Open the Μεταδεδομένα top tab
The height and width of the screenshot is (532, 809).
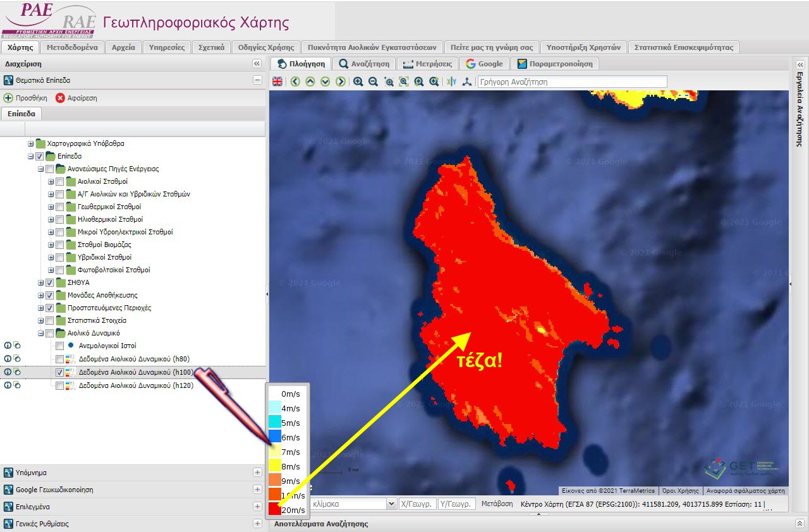pos(74,47)
